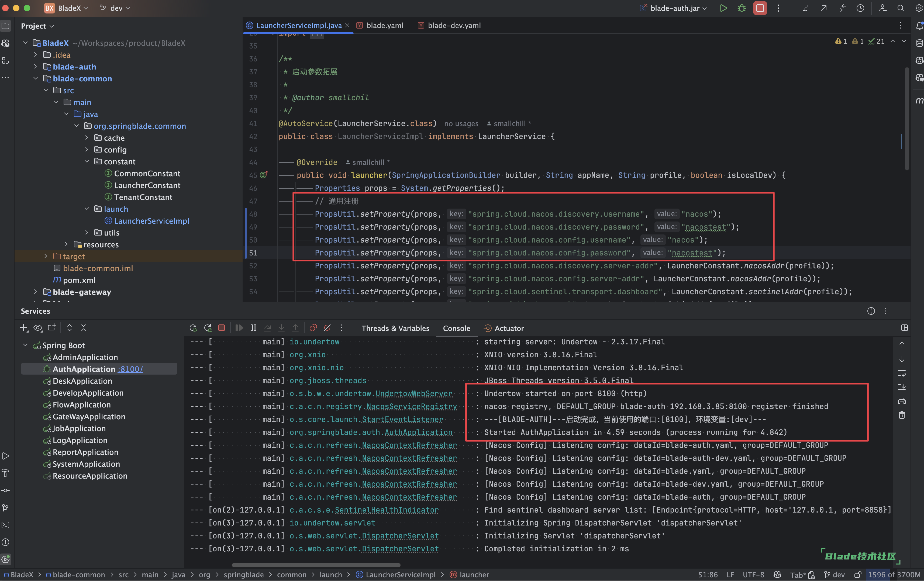Click Rerun icon in debug toolbar
The height and width of the screenshot is (581, 924).
(193, 328)
